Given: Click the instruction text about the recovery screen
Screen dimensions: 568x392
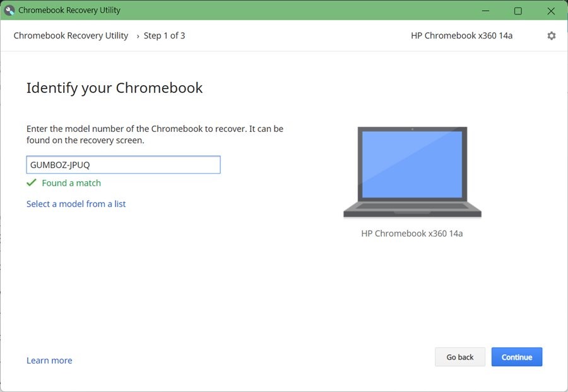Looking at the screenshot, I should (x=155, y=134).
